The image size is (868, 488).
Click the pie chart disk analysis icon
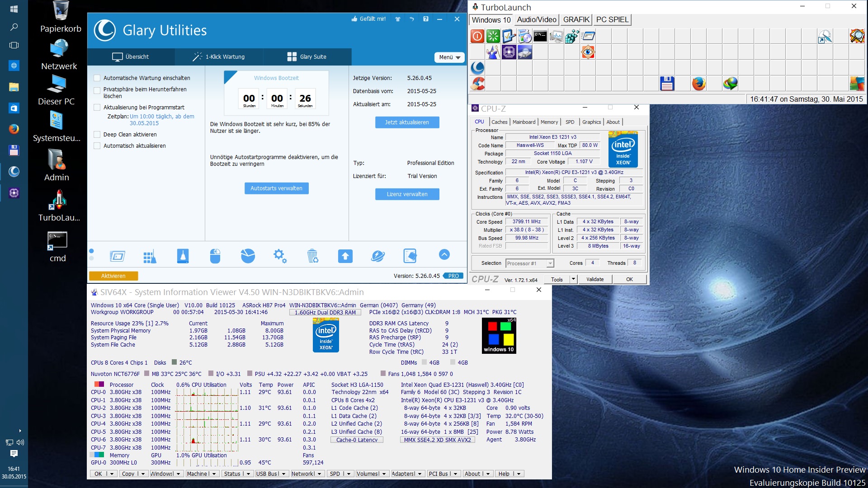pos(247,256)
